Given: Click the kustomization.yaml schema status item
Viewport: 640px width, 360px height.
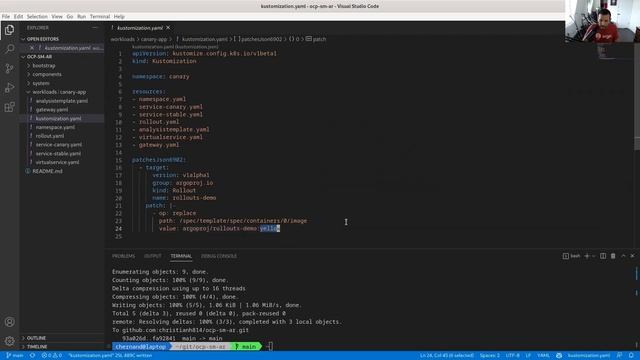Looking at the screenshot, I should [x=589, y=356].
